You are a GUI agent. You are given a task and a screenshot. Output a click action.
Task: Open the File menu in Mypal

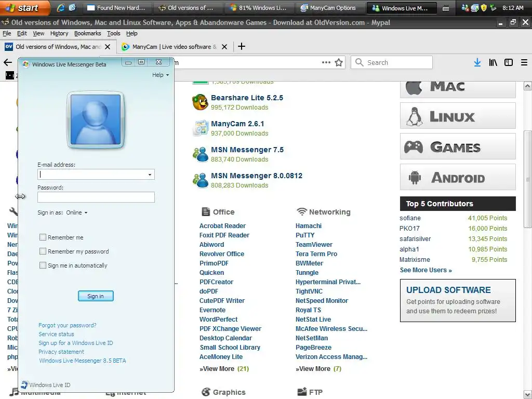7,33
